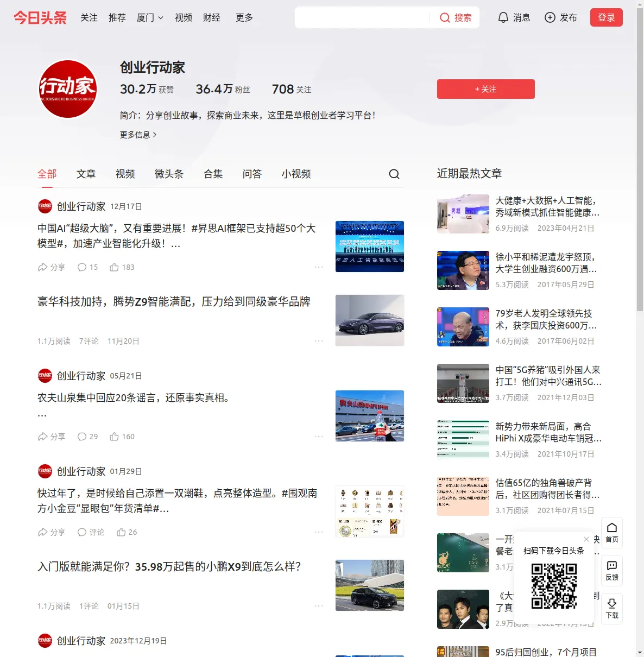Open hot article 中国"5G养猪"吸引外国人
The image size is (644, 657).
click(x=548, y=376)
